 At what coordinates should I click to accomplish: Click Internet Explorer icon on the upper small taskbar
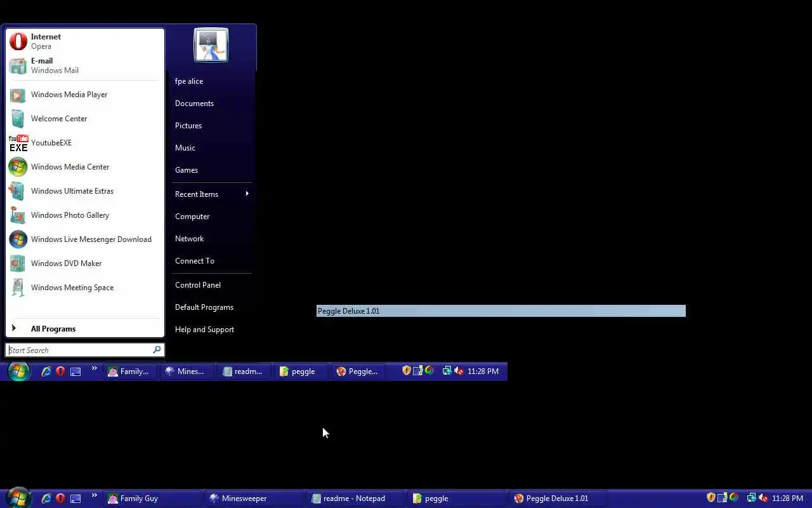(x=46, y=371)
